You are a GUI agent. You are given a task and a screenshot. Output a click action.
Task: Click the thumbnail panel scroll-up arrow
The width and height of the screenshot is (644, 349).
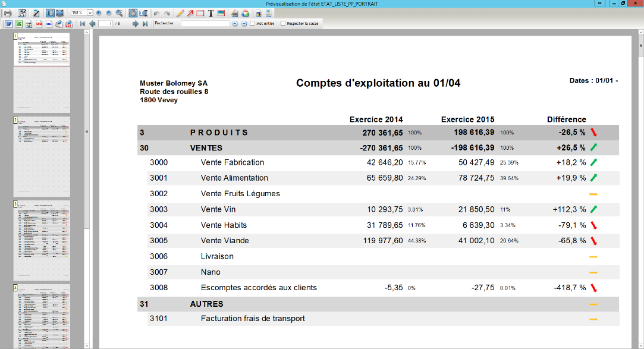[x=87, y=33]
